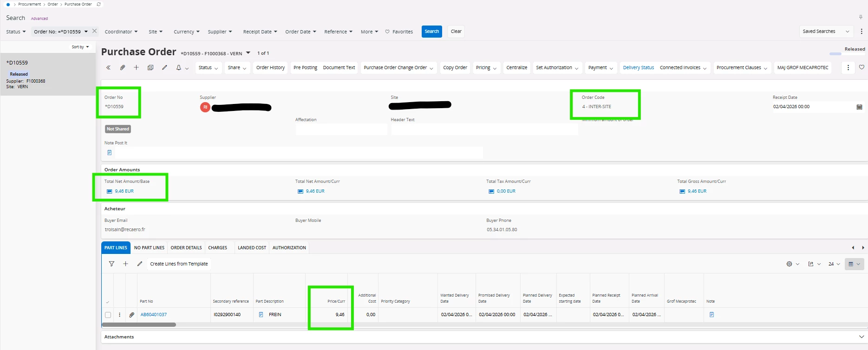
Task: Open the row actions menu for part AB60401037
Action: (x=119, y=315)
